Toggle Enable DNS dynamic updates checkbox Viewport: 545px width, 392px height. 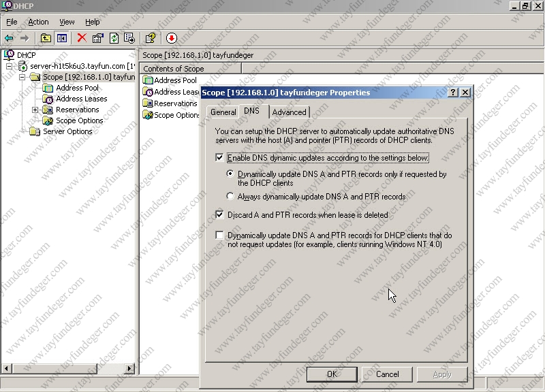point(219,158)
